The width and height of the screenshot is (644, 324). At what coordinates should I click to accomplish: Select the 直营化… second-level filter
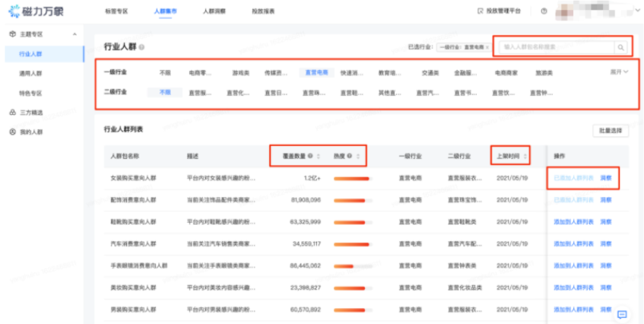coord(238,93)
